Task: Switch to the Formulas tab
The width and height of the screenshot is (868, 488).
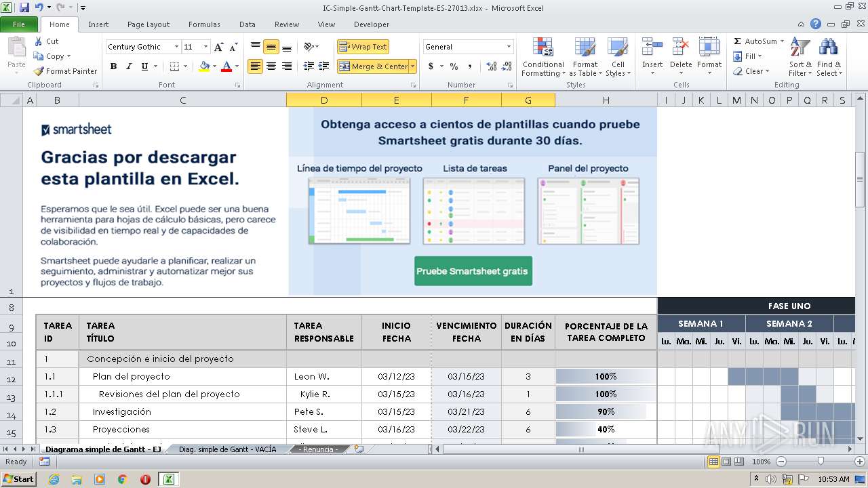Action: click(204, 24)
